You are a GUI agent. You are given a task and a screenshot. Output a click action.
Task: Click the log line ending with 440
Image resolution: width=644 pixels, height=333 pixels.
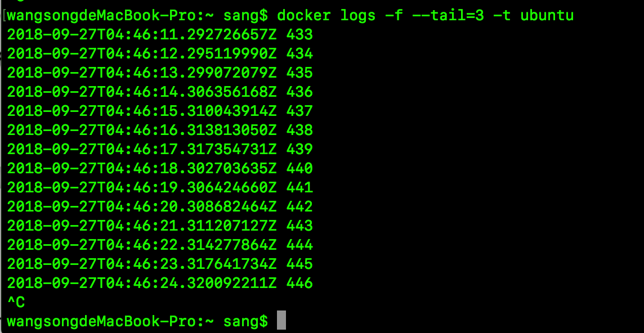[x=159, y=169]
